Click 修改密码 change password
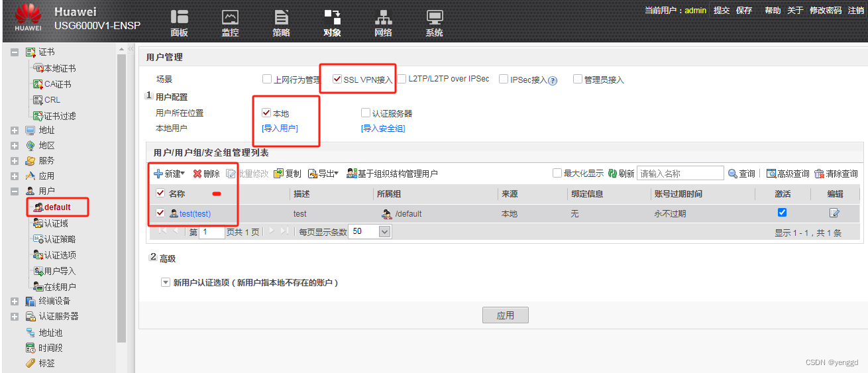 [x=826, y=11]
